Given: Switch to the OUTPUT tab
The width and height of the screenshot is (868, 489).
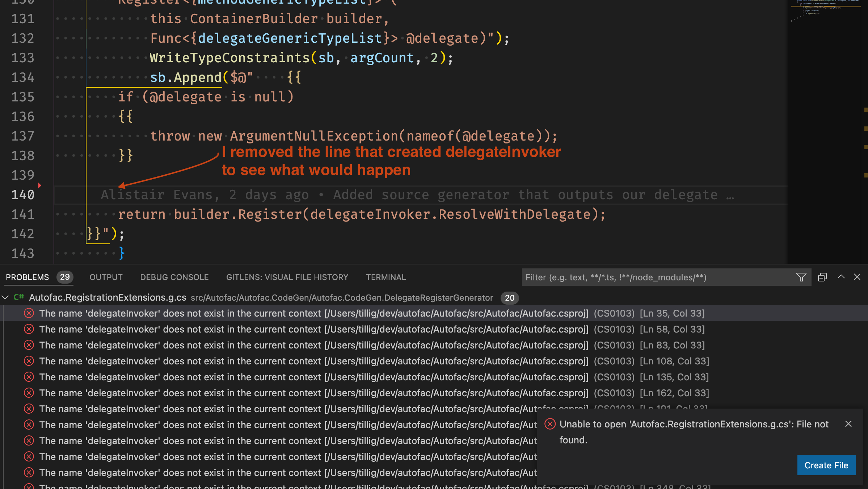Looking at the screenshot, I should (x=106, y=277).
